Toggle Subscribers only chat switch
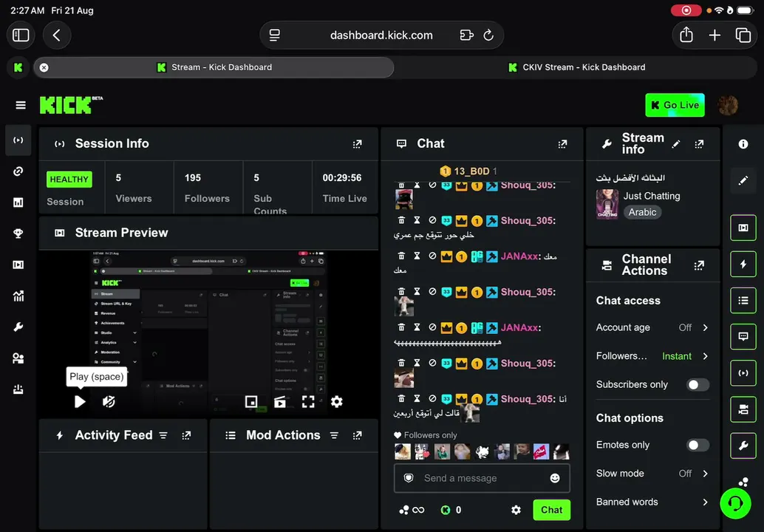The image size is (764, 532). pyautogui.click(x=698, y=385)
